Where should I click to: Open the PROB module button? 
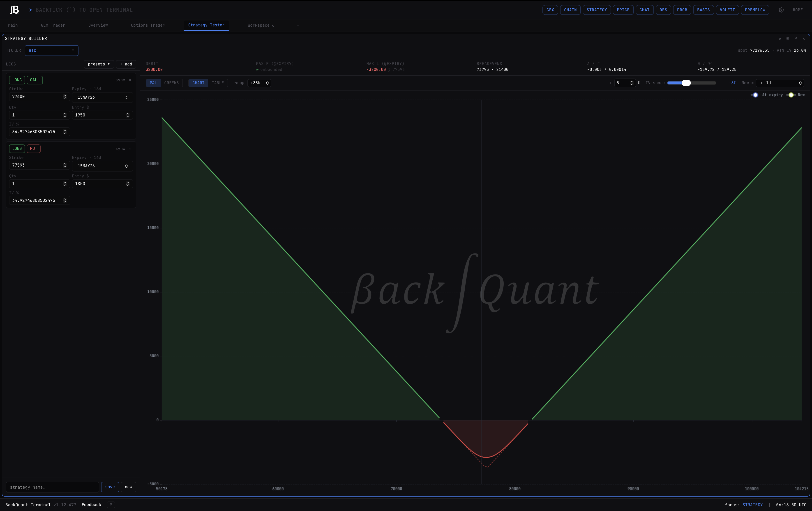coord(682,10)
